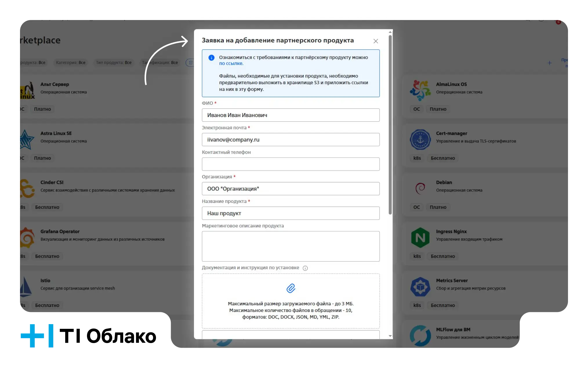Open the 'Тип продукта: Все' filter dropdown
Screen dimensions: 588x368
(114, 62)
